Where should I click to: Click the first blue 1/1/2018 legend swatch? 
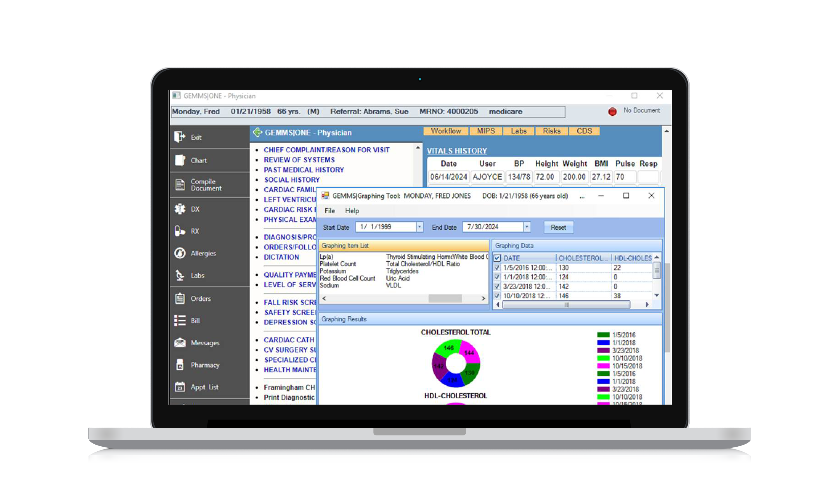603,343
